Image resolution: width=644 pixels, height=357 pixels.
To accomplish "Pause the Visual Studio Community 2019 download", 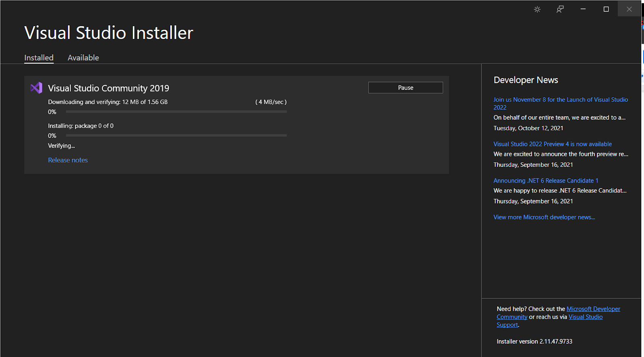I will (x=406, y=88).
